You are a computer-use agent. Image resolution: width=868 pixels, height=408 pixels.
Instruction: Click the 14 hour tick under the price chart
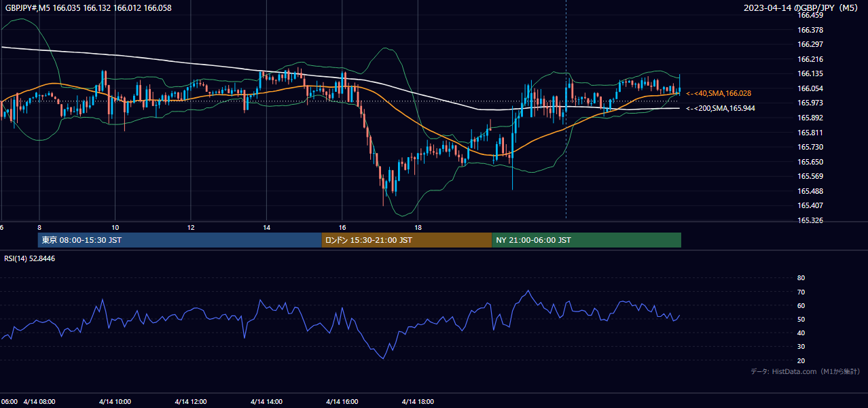pyautogui.click(x=266, y=227)
